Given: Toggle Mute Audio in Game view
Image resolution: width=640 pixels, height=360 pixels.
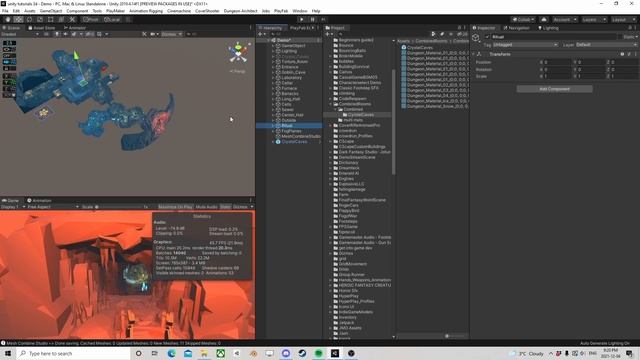Looking at the screenshot, I should tap(206, 207).
